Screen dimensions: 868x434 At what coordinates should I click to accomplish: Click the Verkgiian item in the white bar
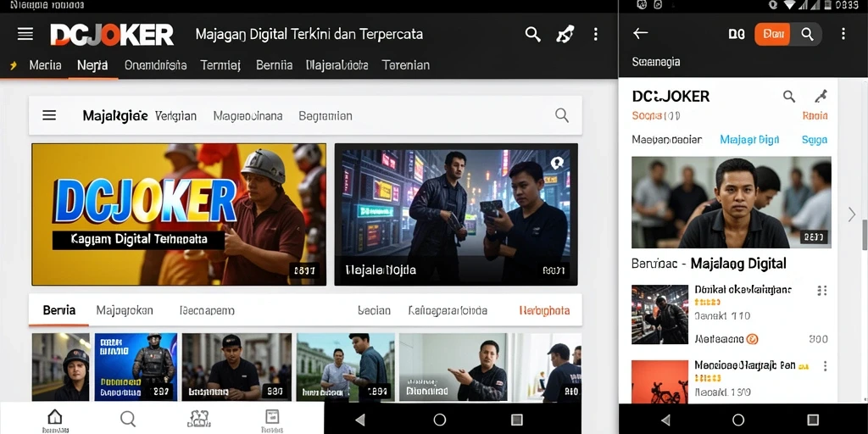(175, 115)
